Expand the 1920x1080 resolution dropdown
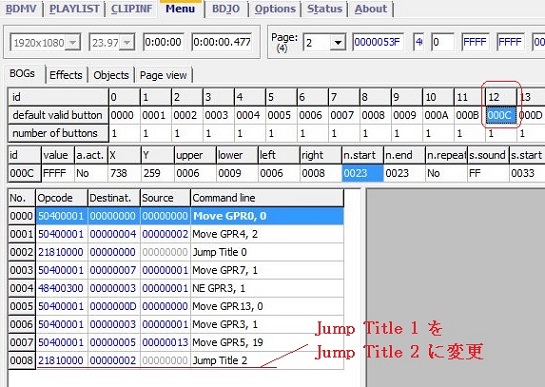 (x=73, y=42)
